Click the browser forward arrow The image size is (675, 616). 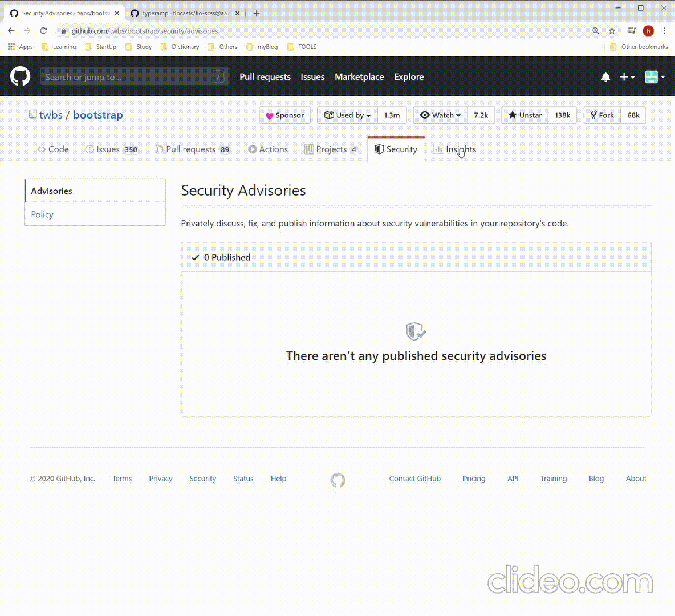[27, 31]
